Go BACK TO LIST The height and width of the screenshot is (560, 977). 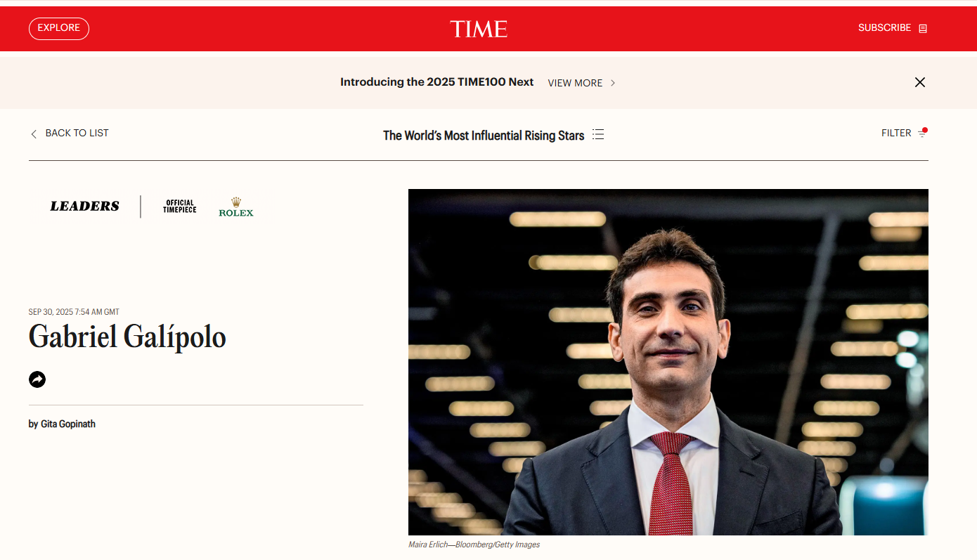pyautogui.click(x=77, y=133)
